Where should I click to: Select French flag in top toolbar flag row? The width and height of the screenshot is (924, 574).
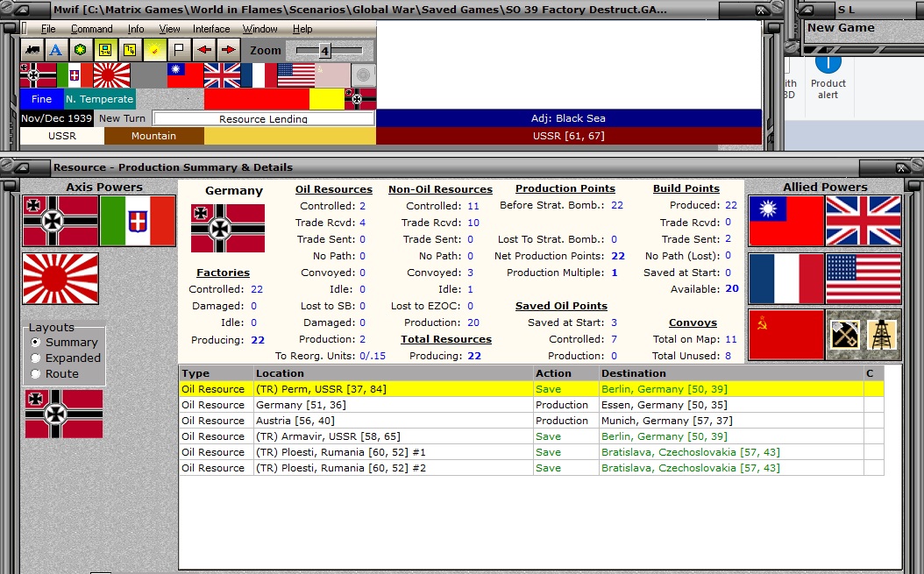tap(259, 75)
